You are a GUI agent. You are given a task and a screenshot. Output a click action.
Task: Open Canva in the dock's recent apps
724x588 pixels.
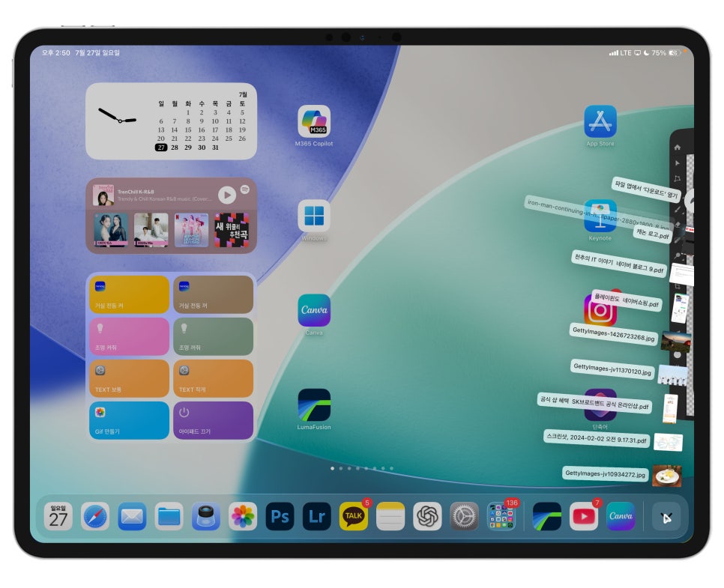[x=621, y=516]
